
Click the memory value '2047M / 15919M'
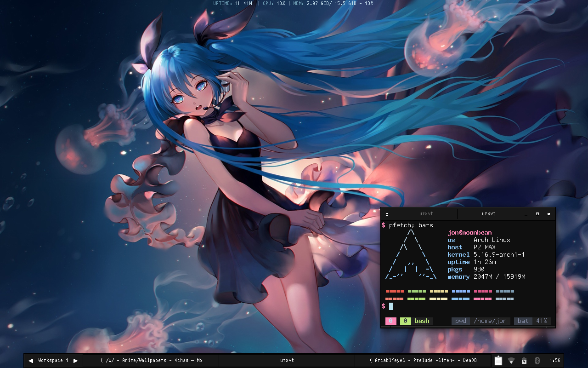pyautogui.click(x=499, y=277)
